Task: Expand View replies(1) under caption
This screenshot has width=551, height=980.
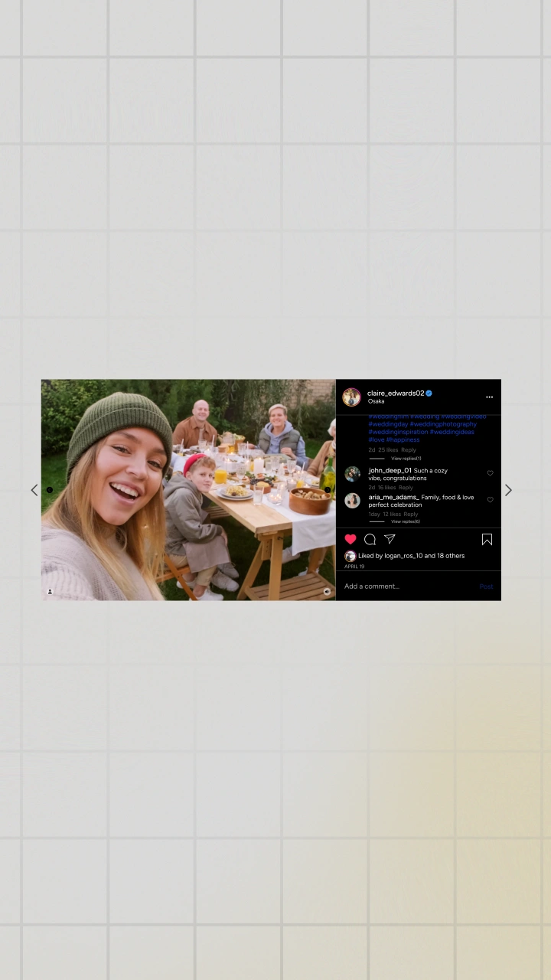Action: [x=406, y=459]
